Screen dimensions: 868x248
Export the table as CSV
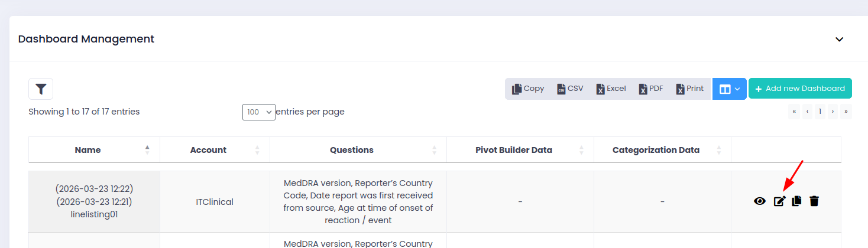click(x=570, y=89)
